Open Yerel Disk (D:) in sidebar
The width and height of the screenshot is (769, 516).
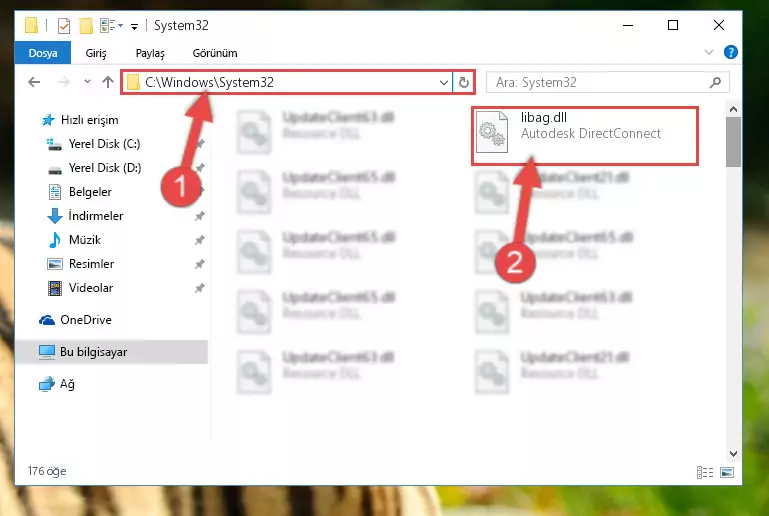pyautogui.click(x=104, y=168)
